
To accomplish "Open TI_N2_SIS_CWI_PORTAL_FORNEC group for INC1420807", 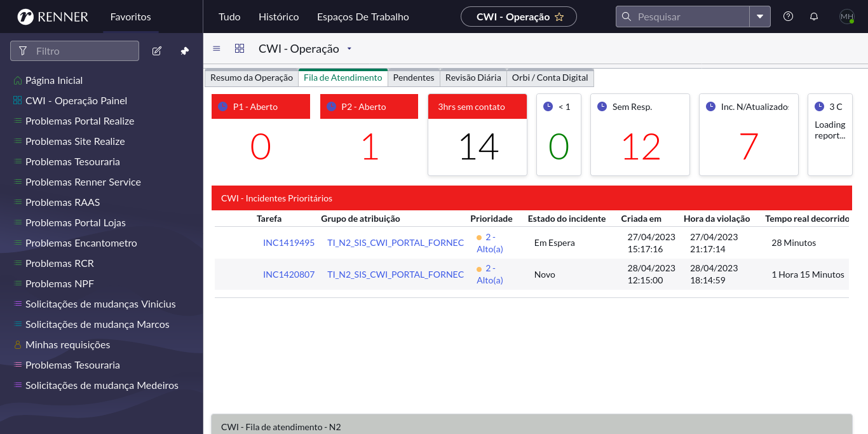I will pyautogui.click(x=395, y=275).
